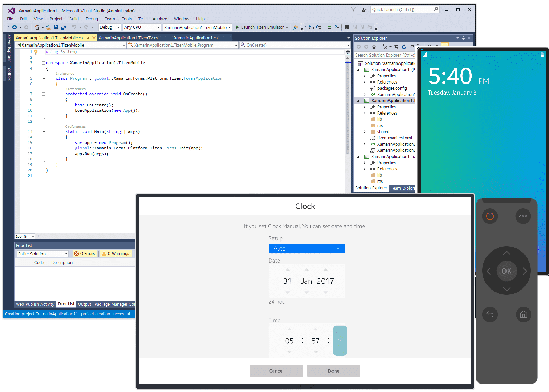Open the Setup Auto dropdown
Viewport: 549px width, 392px height.
[306, 248]
